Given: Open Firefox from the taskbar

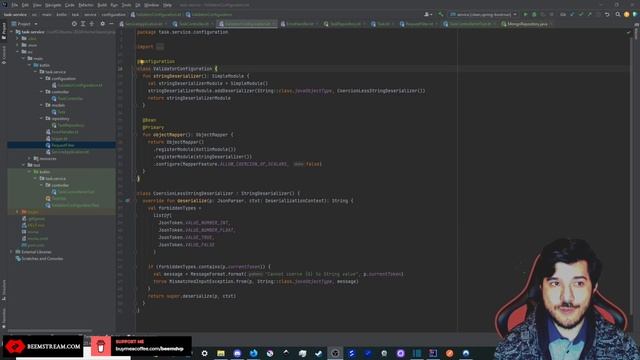Looking at the screenshot, I should coord(253,353).
